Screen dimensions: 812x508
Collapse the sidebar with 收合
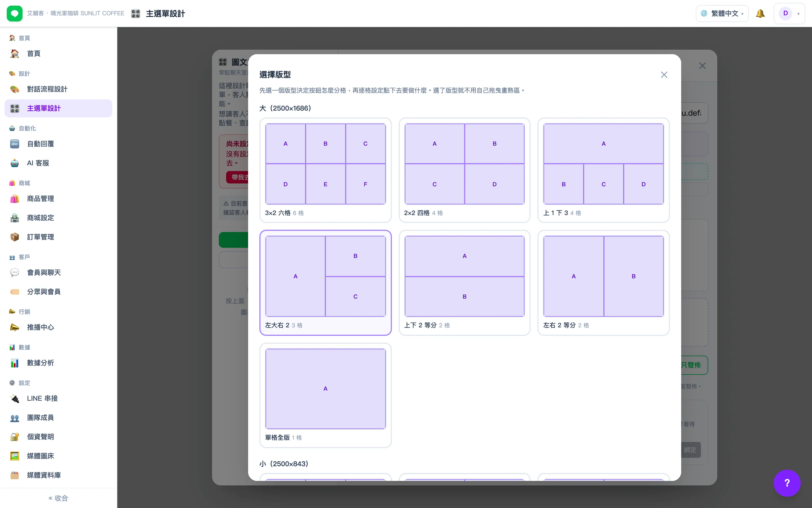click(58, 498)
